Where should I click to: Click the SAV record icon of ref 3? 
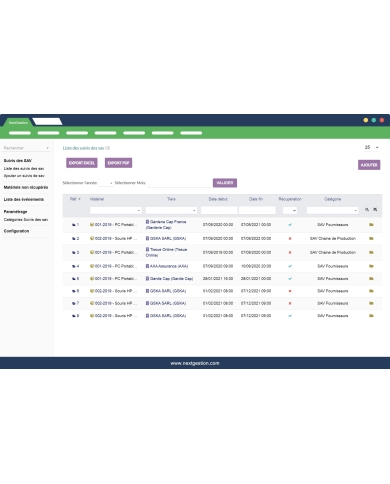click(74, 252)
